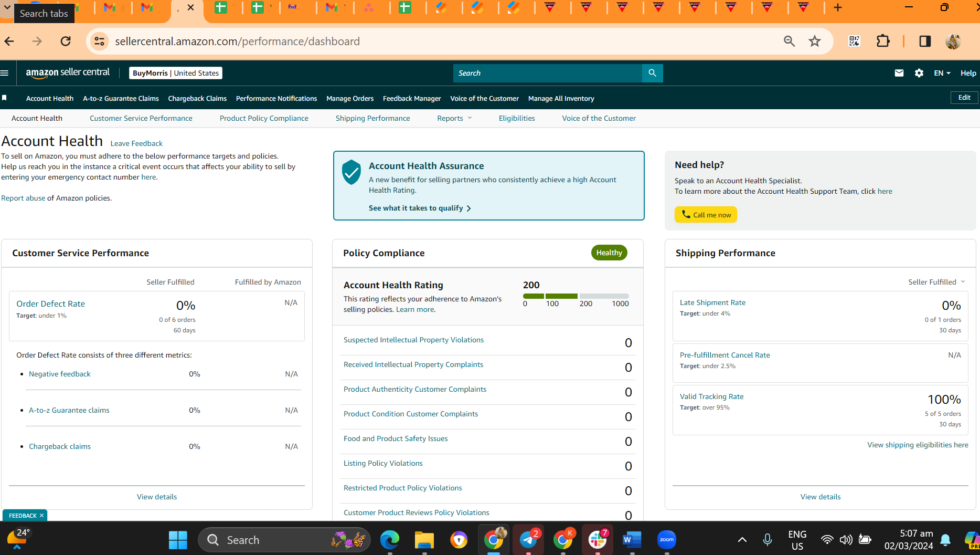Click the taskbar microphone icon
The height and width of the screenshot is (555, 980).
pyautogui.click(x=767, y=540)
